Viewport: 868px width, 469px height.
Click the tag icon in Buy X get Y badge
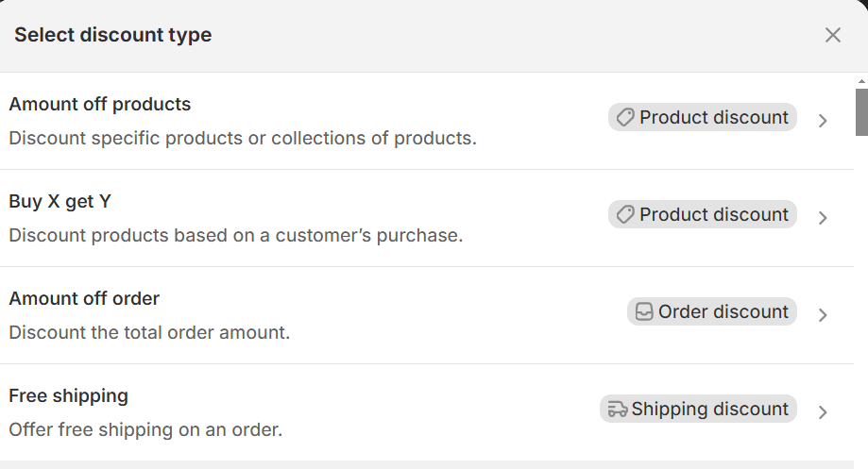click(x=624, y=215)
